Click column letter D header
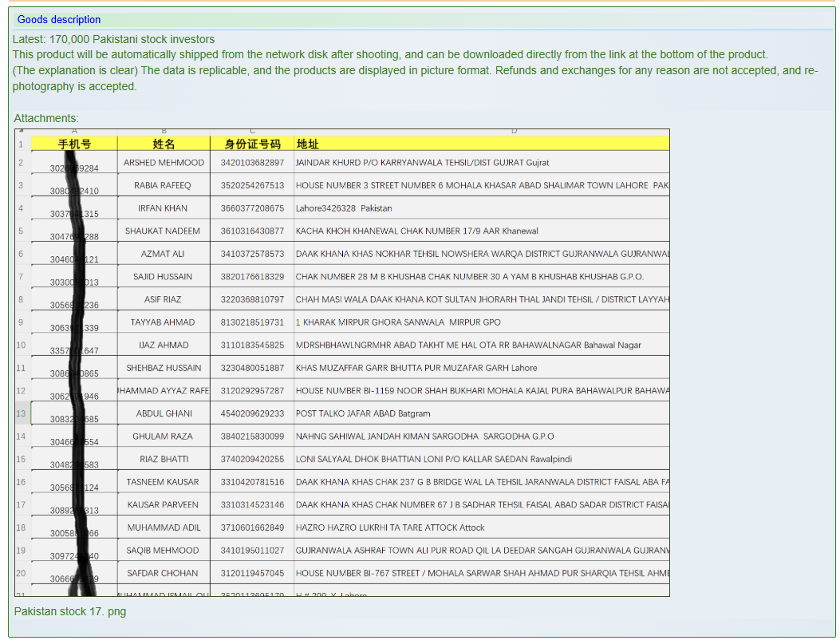 [514, 131]
